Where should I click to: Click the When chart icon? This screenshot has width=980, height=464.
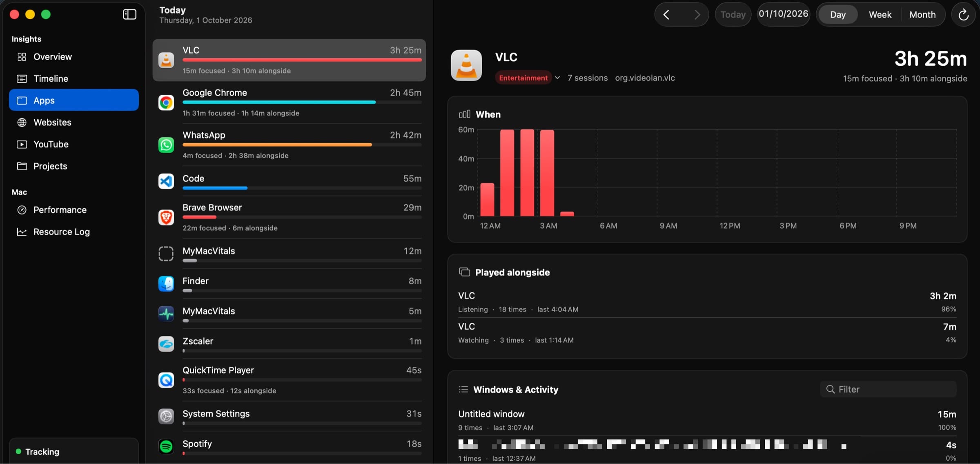[465, 114]
